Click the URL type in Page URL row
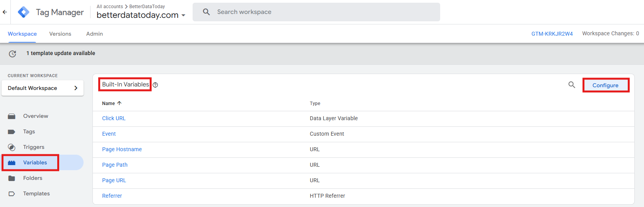The image size is (644, 207). [x=315, y=180]
